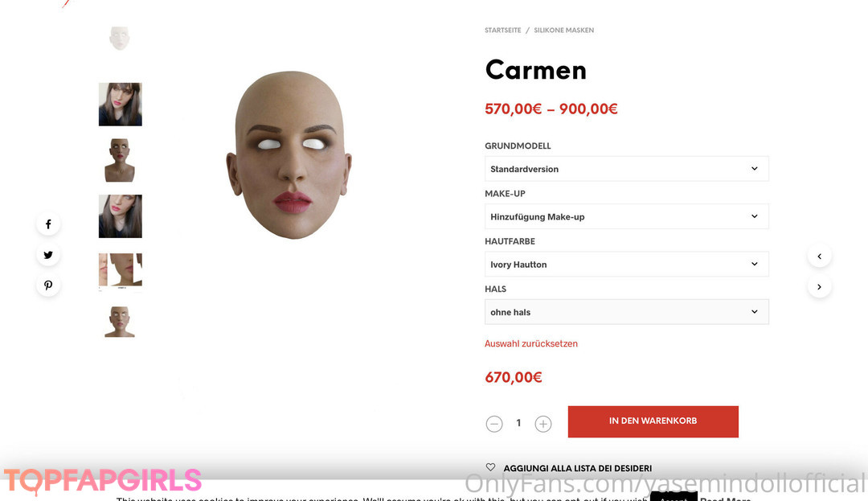Go to previous product arrow

819,257
